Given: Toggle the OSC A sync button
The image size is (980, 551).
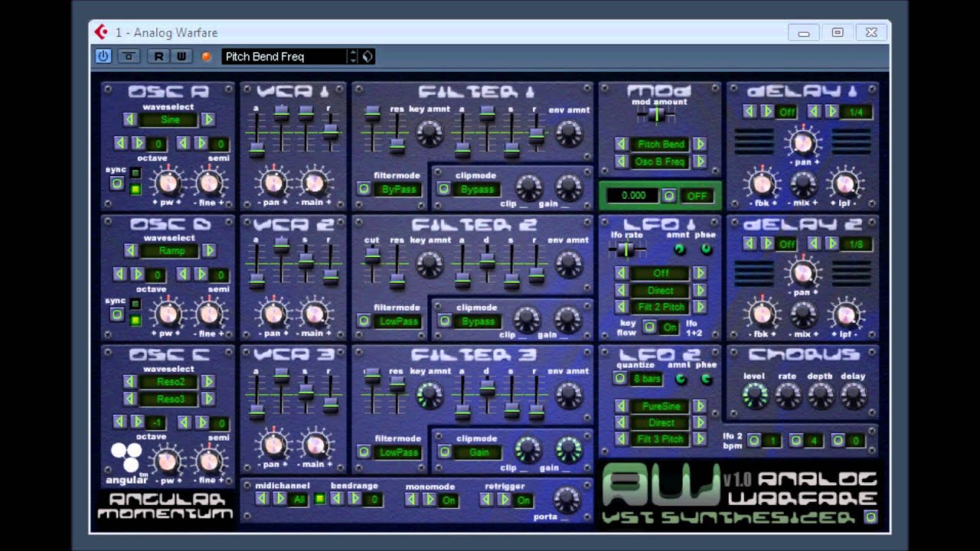Looking at the screenshot, I should tap(116, 183).
